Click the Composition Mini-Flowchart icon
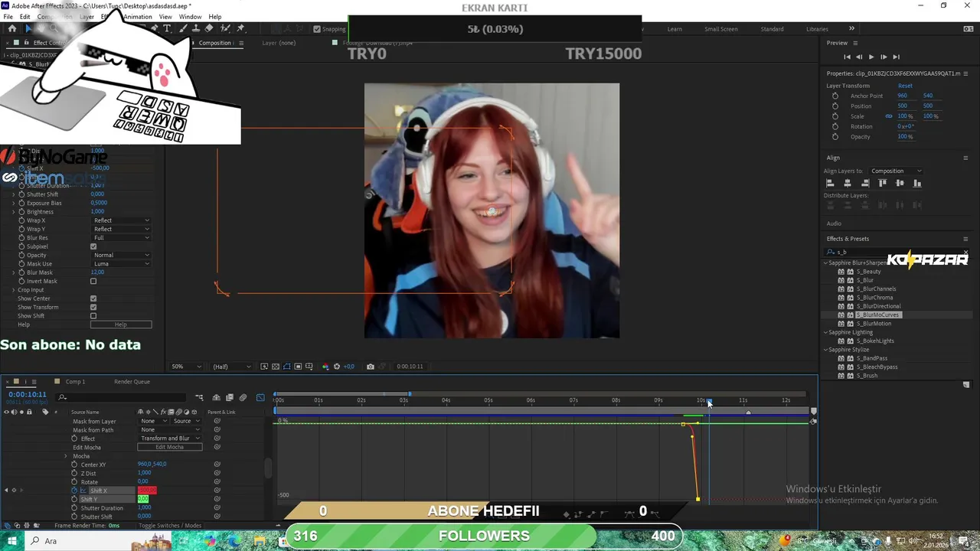The height and width of the screenshot is (551, 980). [199, 397]
